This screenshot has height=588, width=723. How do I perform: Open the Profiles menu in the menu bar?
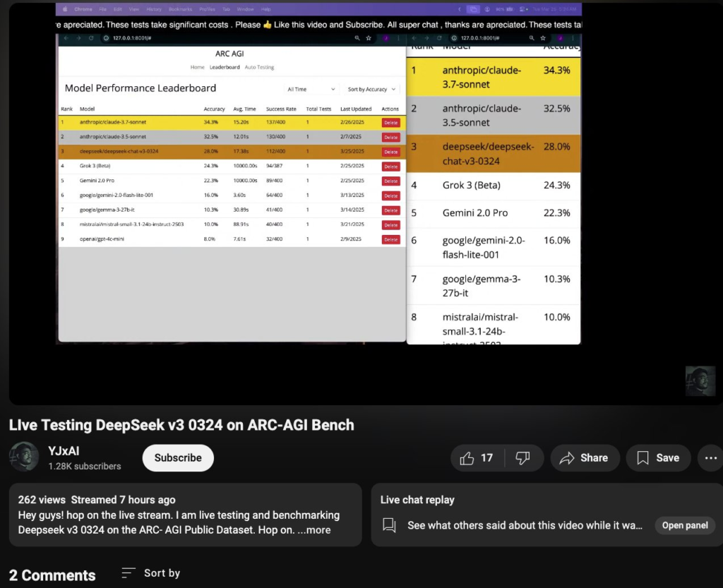click(x=207, y=9)
